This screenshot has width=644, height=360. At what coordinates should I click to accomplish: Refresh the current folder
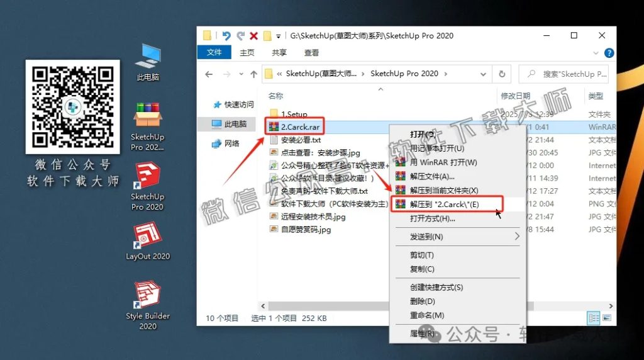(x=502, y=74)
